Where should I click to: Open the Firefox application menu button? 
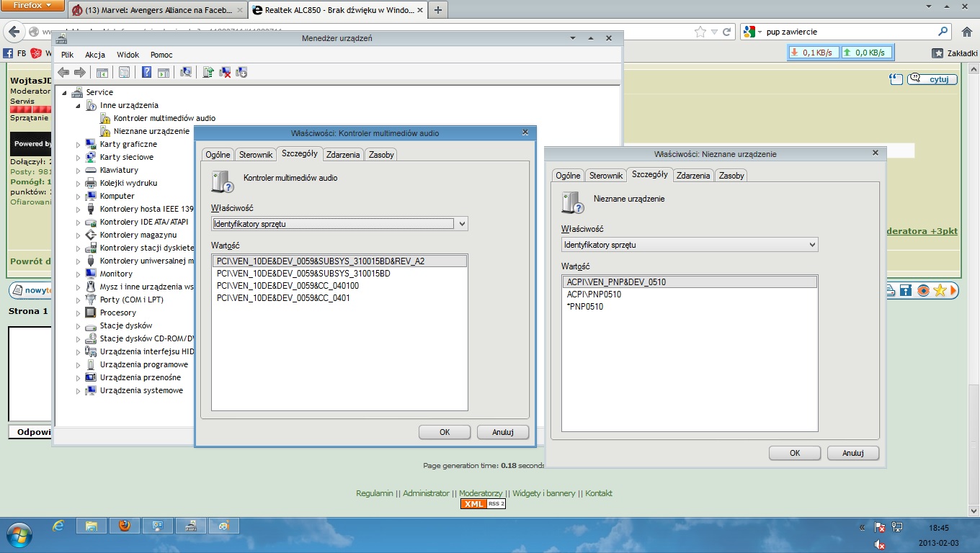coord(32,6)
